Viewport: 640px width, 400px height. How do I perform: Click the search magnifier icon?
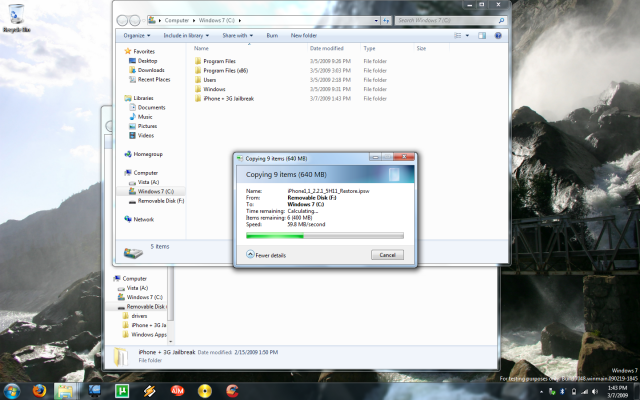pyautogui.click(x=501, y=20)
